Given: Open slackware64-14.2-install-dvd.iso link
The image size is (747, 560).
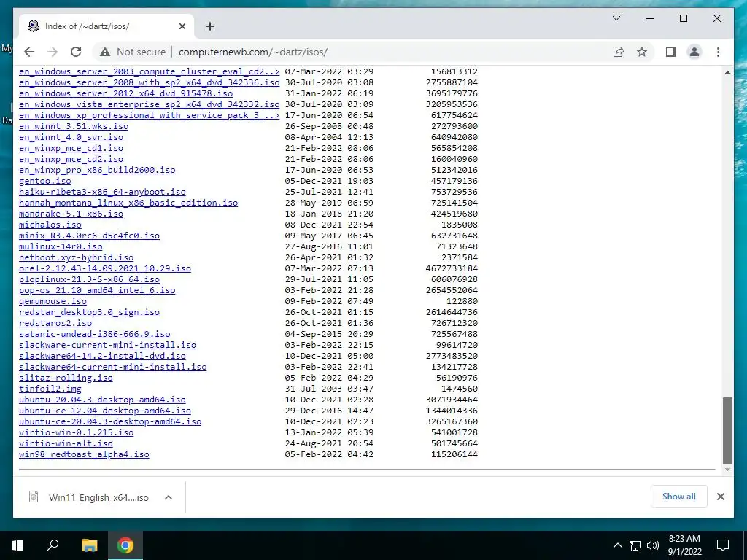Looking at the screenshot, I should pos(102,356).
